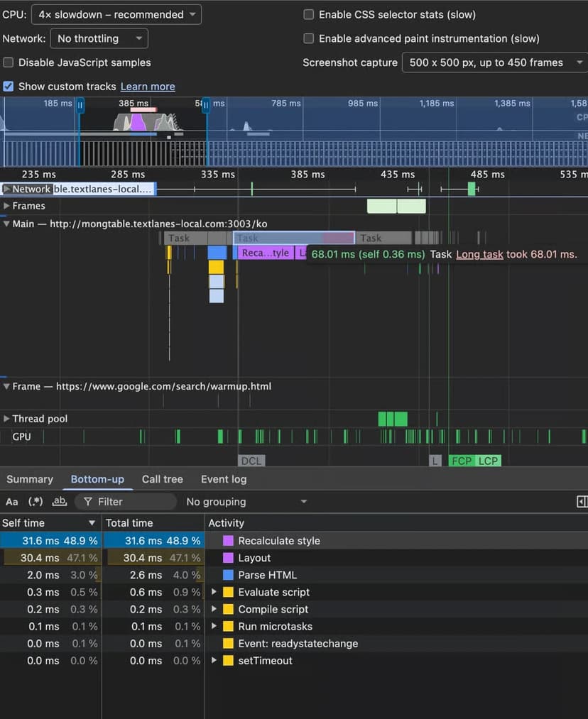Switch to the Call tree tab

click(x=163, y=479)
